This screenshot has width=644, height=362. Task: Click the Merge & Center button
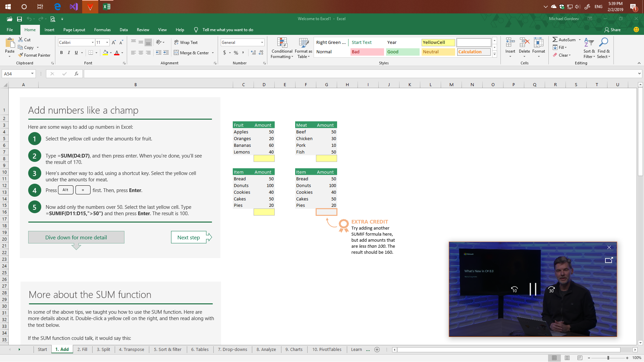pyautogui.click(x=191, y=53)
